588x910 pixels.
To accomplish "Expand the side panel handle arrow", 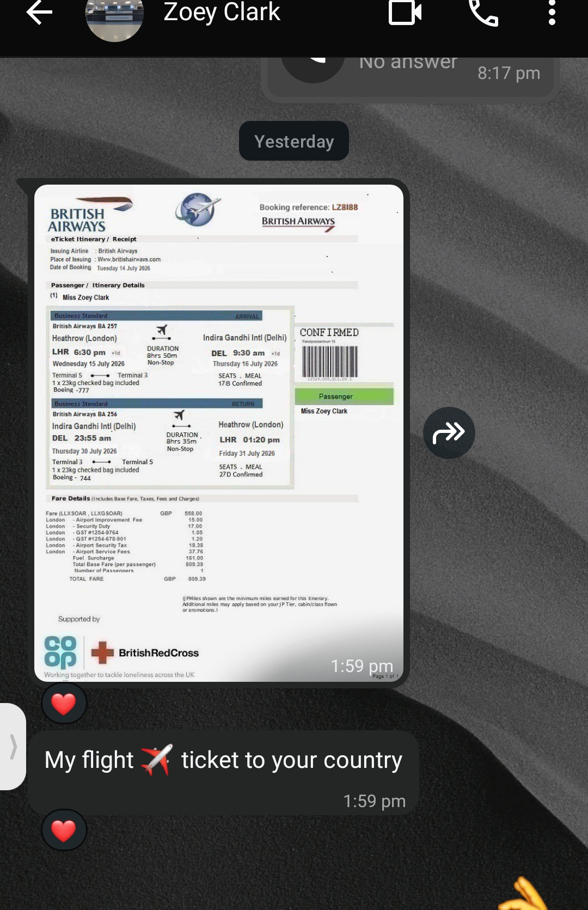I will pyautogui.click(x=13, y=746).
